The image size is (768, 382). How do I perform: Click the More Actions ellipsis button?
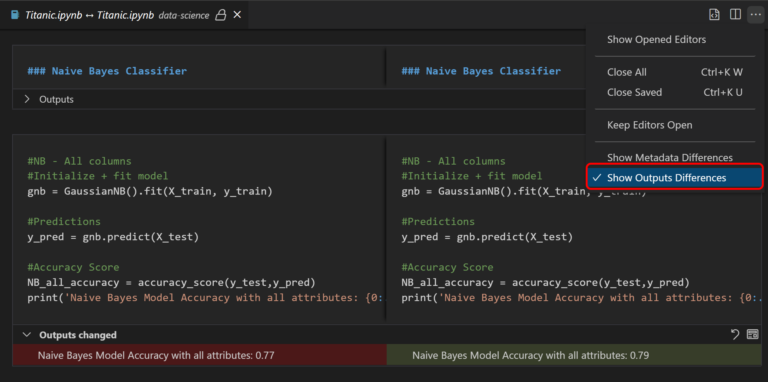755,15
